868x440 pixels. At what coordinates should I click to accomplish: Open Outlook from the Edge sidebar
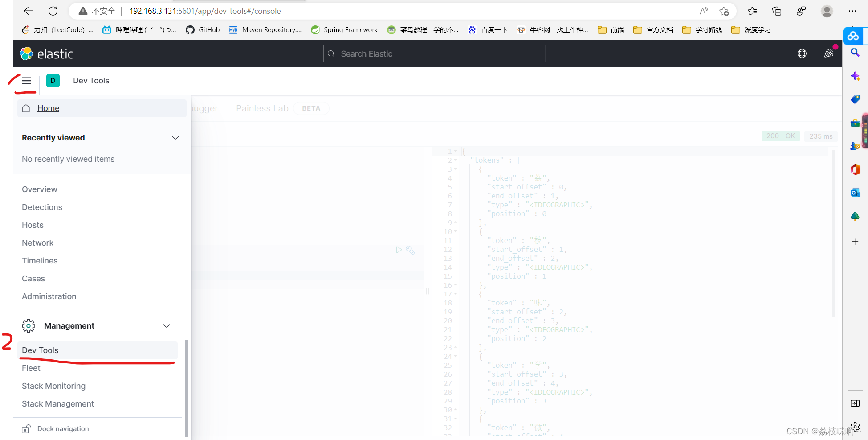pos(855,193)
